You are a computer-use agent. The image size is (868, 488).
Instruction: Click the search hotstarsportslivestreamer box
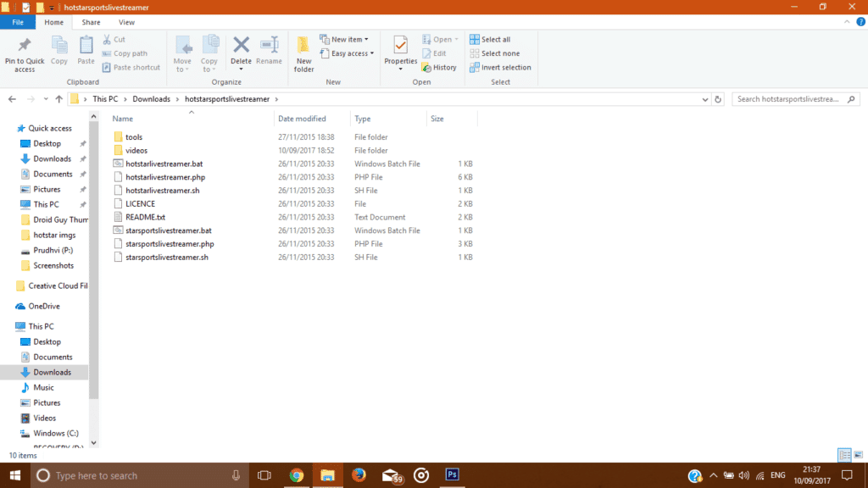[x=794, y=99]
